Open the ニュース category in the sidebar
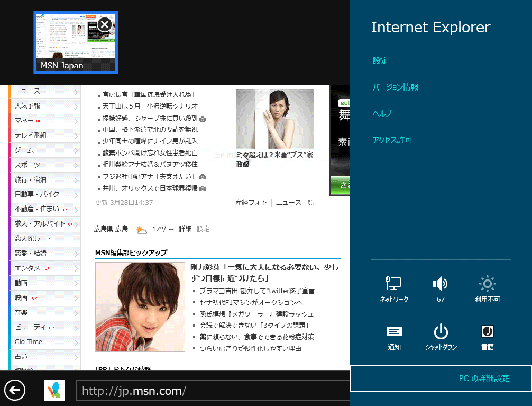Screen dimensions: 532x406 pos(45,91)
